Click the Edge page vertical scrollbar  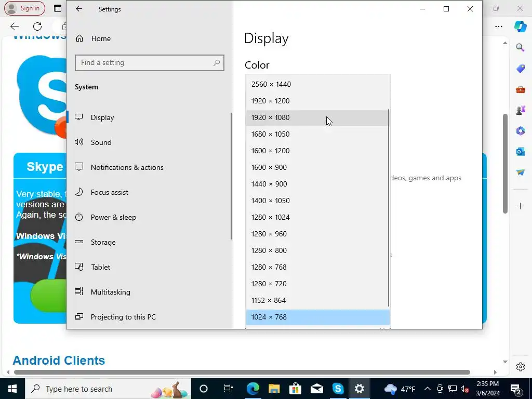click(505, 164)
